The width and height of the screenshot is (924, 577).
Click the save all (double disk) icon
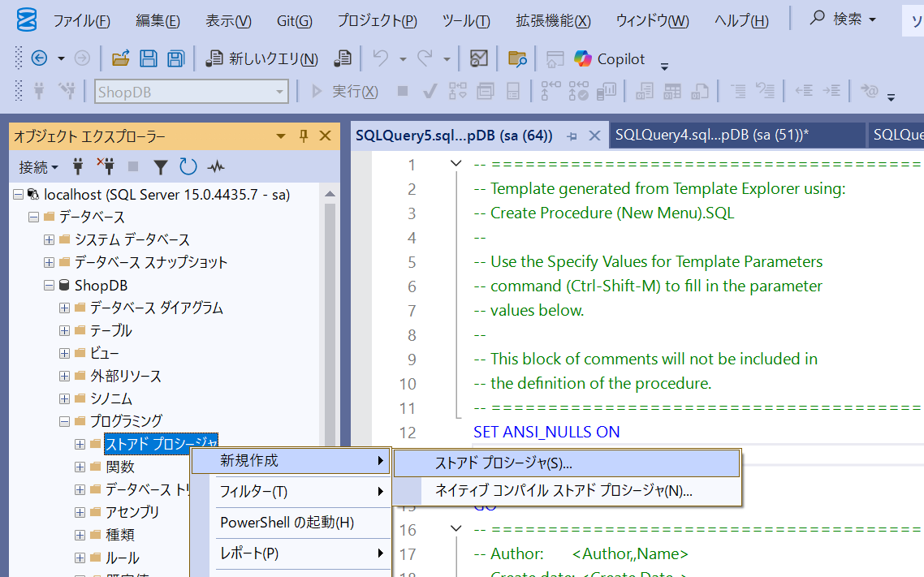click(x=175, y=58)
